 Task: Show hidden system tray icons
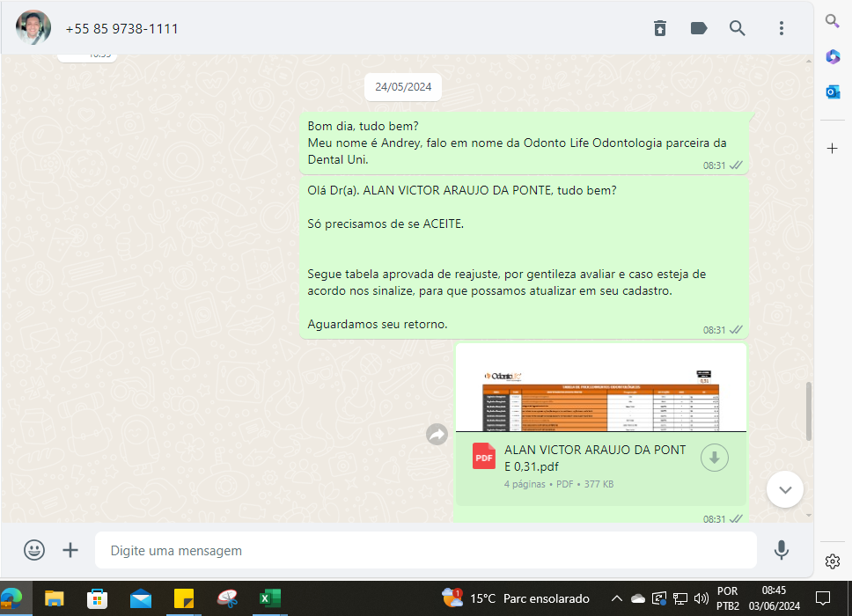(616, 598)
